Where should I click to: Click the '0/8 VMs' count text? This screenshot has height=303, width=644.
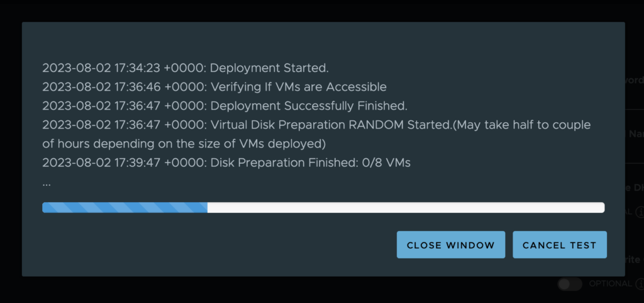click(x=386, y=163)
